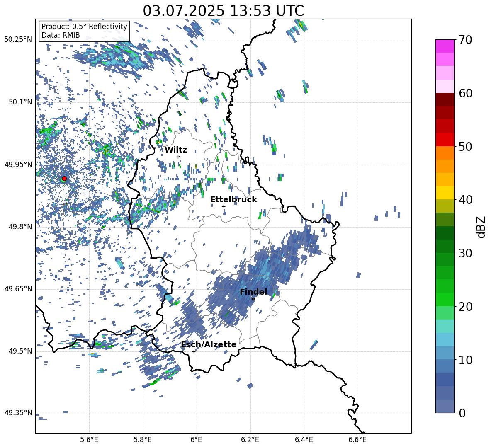The width and height of the screenshot is (491, 448).
Task: Click 'Data: RMIB' text
Action: coord(61,35)
